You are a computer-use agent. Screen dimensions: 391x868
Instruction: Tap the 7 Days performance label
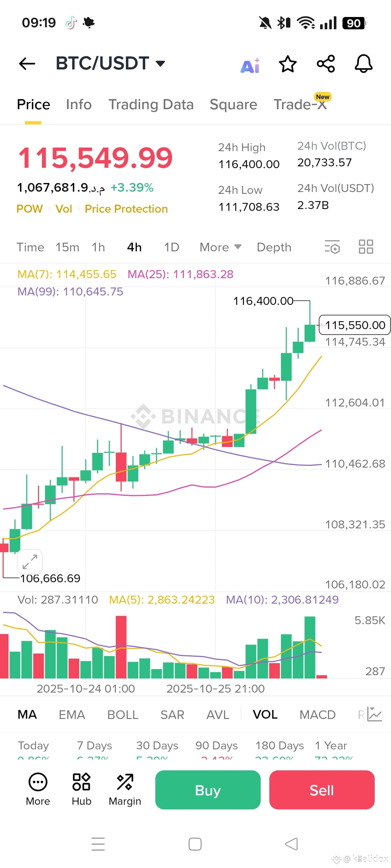(94, 745)
